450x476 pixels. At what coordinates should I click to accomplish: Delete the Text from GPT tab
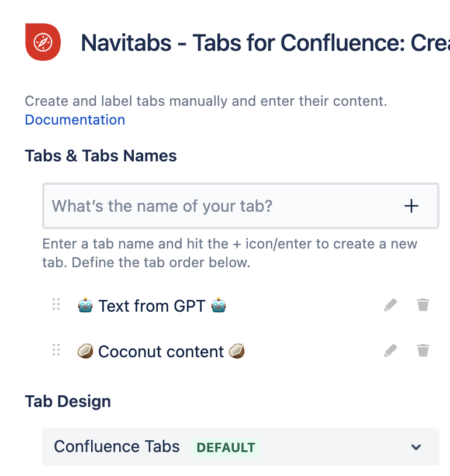(423, 305)
